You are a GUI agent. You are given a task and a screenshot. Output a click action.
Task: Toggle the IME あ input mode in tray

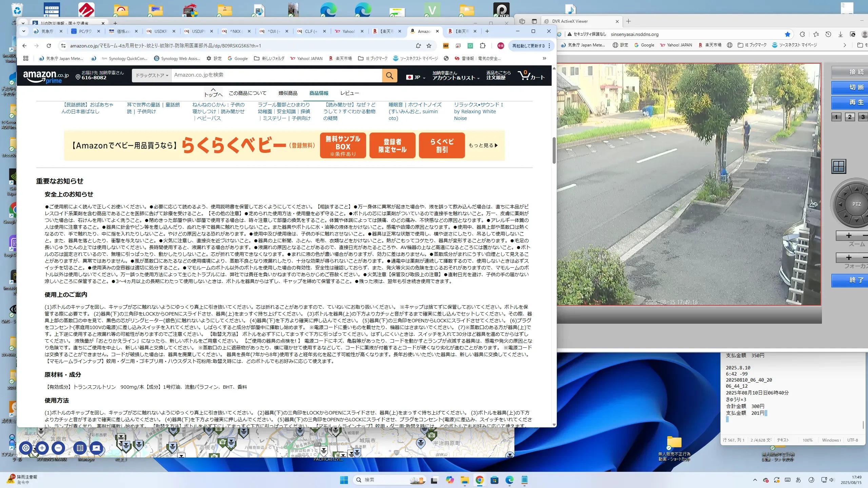tap(798, 480)
